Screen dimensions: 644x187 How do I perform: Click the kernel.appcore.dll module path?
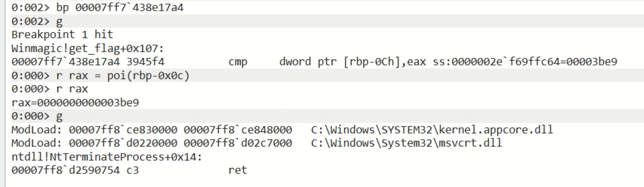coord(432,130)
